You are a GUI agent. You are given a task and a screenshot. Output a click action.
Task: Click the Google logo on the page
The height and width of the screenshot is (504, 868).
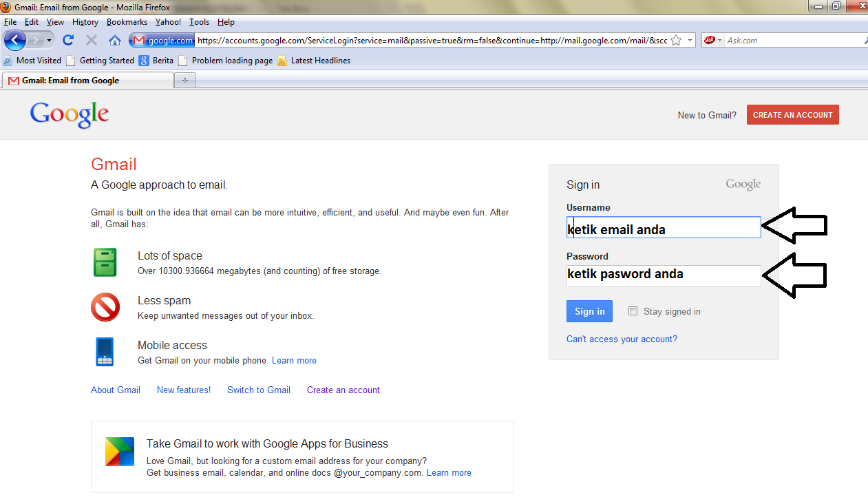[69, 115]
